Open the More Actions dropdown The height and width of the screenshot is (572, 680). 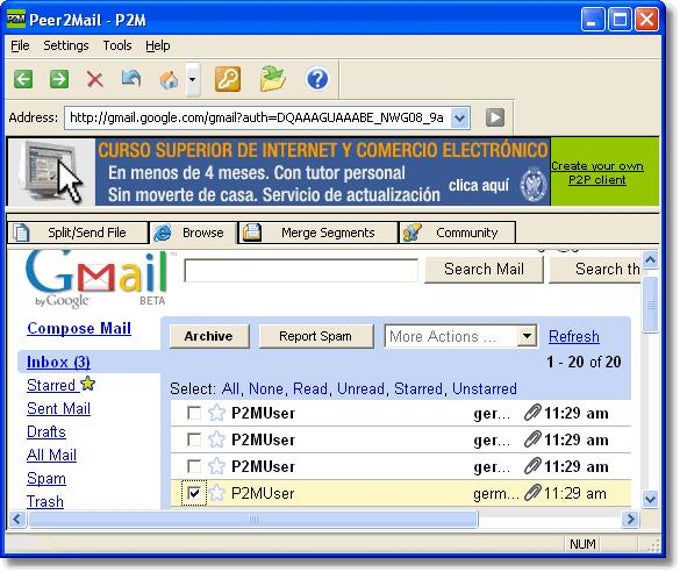pyautogui.click(x=461, y=337)
